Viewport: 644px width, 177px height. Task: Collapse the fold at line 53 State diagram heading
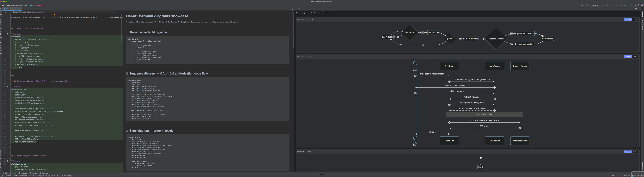tap(10, 156)
